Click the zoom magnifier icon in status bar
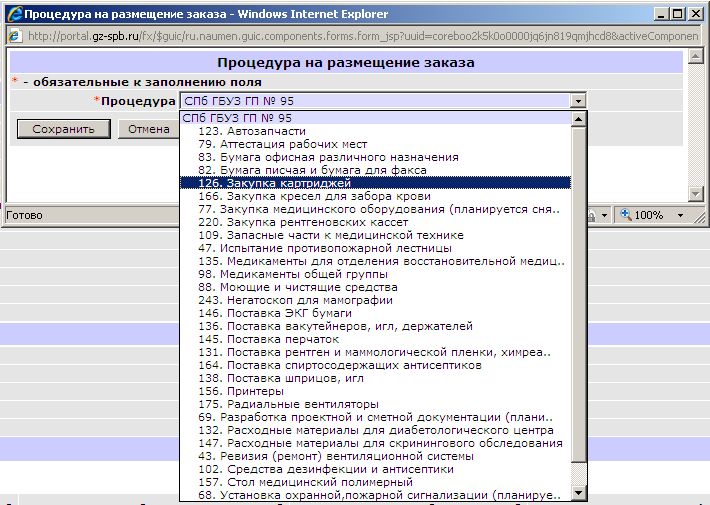This screenshot has width=710, height=505. pos(626,215)
